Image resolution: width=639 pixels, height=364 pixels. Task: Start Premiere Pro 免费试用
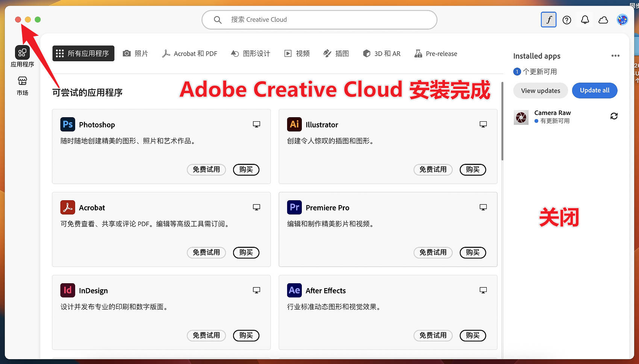click(433, 252)
